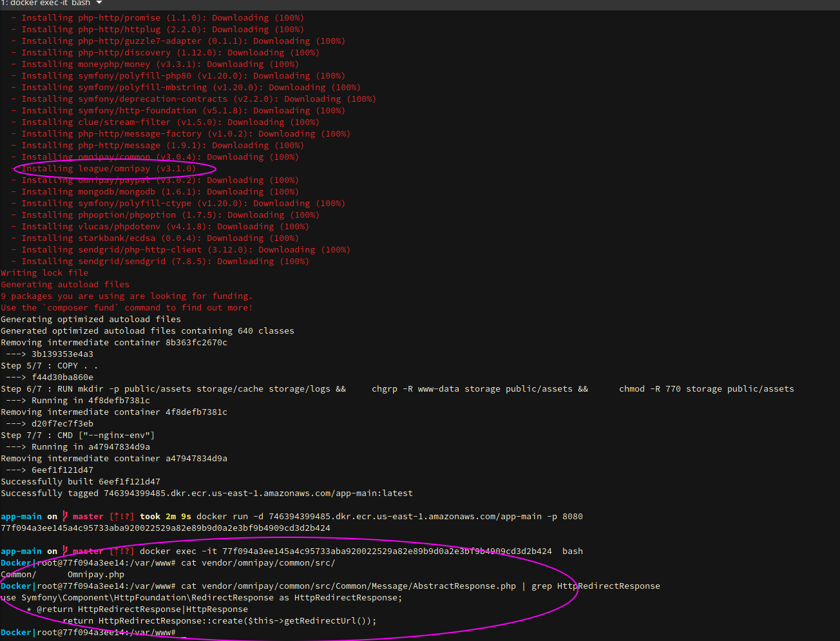Click the 'Running in 4f8defb7381c' line

coord(78,401)
